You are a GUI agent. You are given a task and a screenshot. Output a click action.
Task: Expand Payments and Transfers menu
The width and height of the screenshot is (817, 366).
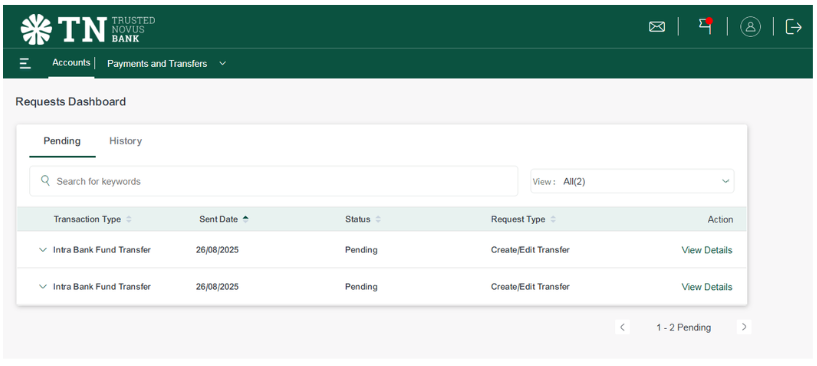tap(222, 64)
